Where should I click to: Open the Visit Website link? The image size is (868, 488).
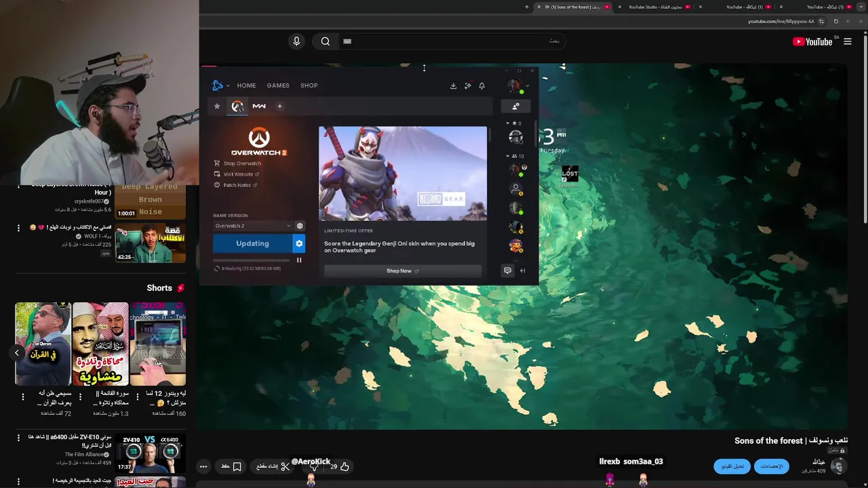click(237, 174)
